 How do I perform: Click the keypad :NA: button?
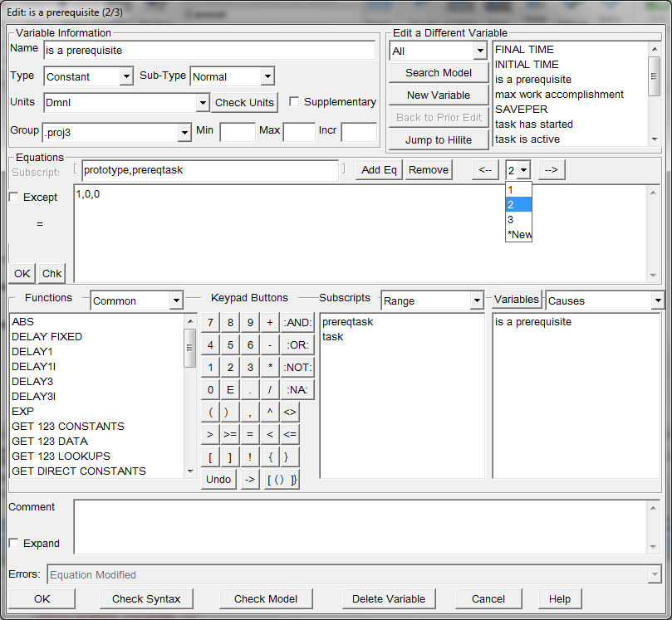click(x=297, y=389)
